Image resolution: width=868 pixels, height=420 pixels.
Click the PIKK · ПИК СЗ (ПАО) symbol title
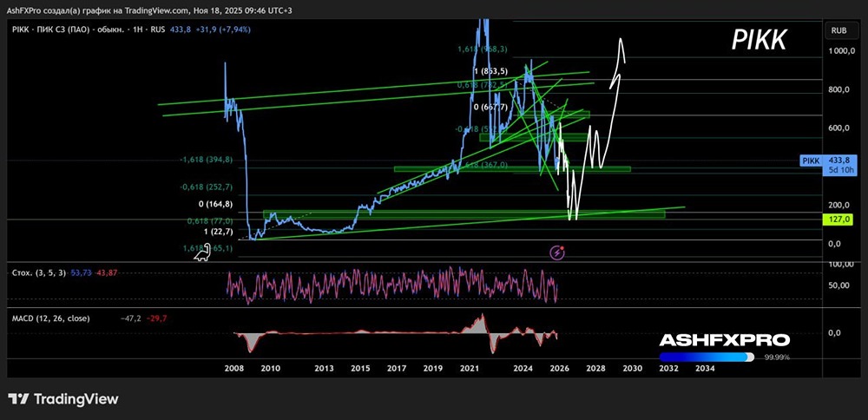[x=69, y=30]
